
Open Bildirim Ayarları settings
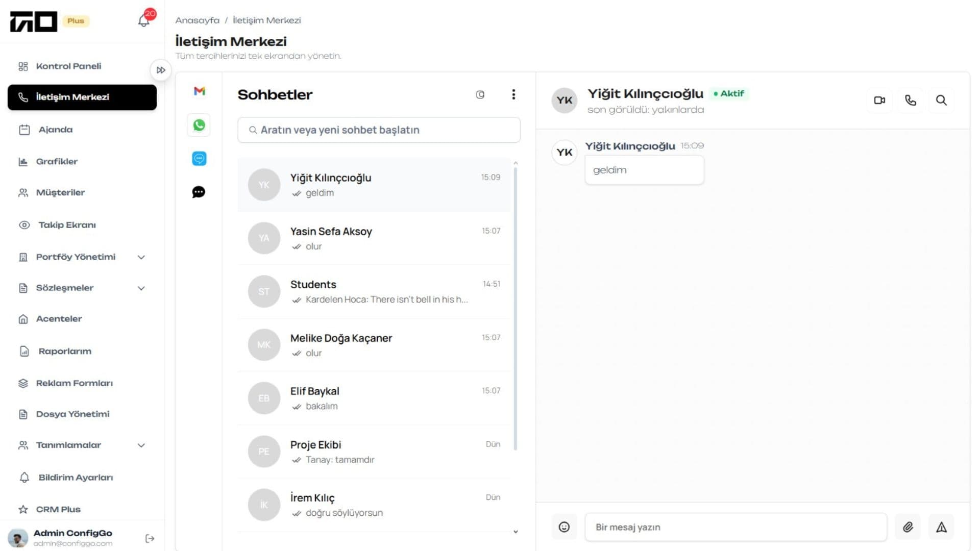76,477
